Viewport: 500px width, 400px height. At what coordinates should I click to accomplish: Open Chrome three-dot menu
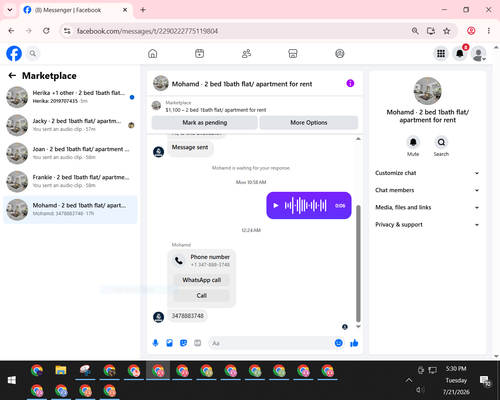point(489,31)
